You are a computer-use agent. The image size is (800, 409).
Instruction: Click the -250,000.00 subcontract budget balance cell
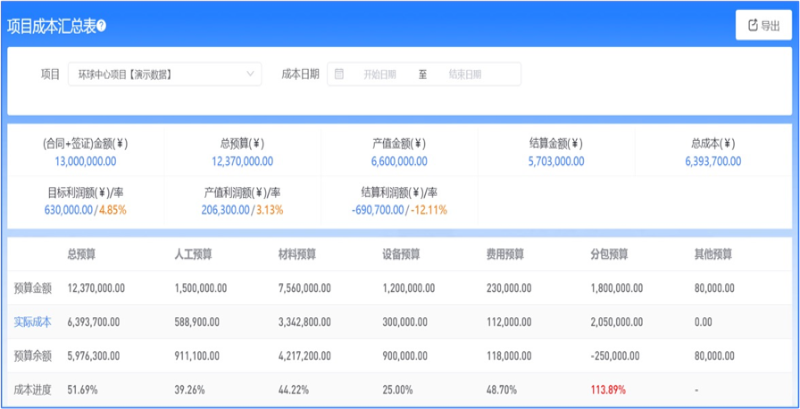(x=618, y=355)
